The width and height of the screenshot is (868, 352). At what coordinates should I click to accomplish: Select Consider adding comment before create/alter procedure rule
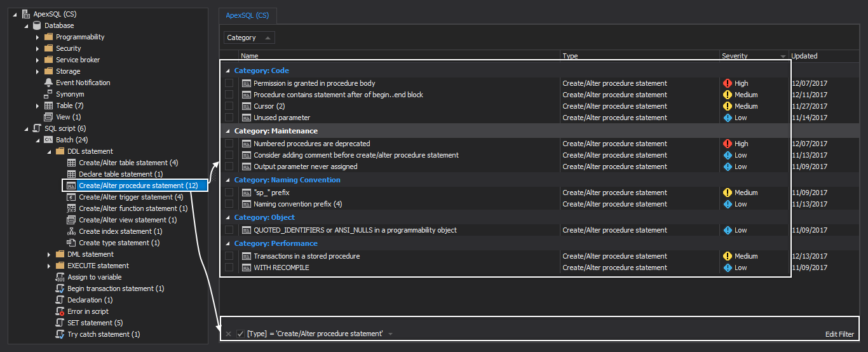coord(356,155)
